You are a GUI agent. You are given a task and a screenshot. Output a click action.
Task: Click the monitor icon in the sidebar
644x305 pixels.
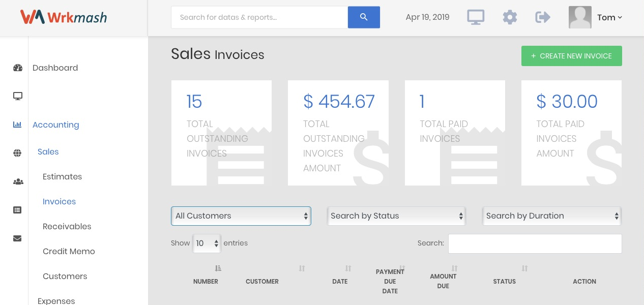point(18,96)
